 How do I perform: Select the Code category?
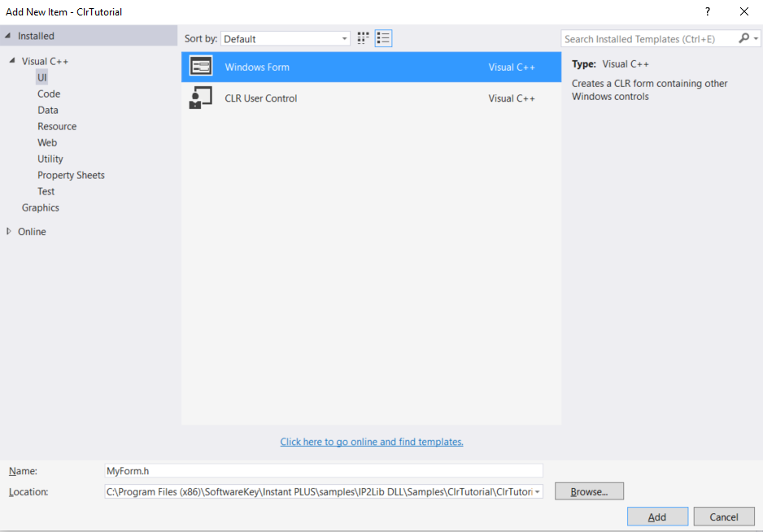(x=49, y=94)
